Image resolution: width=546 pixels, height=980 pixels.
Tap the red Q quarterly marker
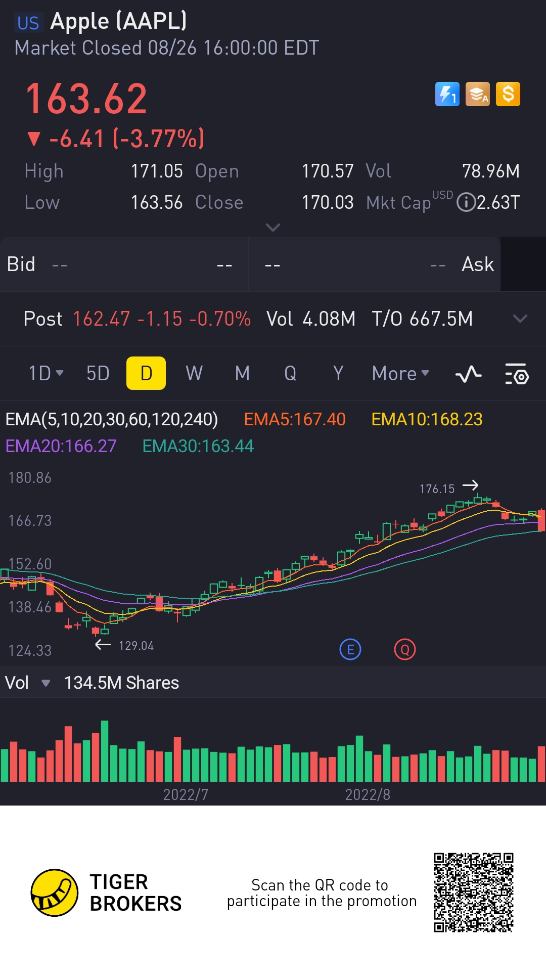click(x=405, y=649)
